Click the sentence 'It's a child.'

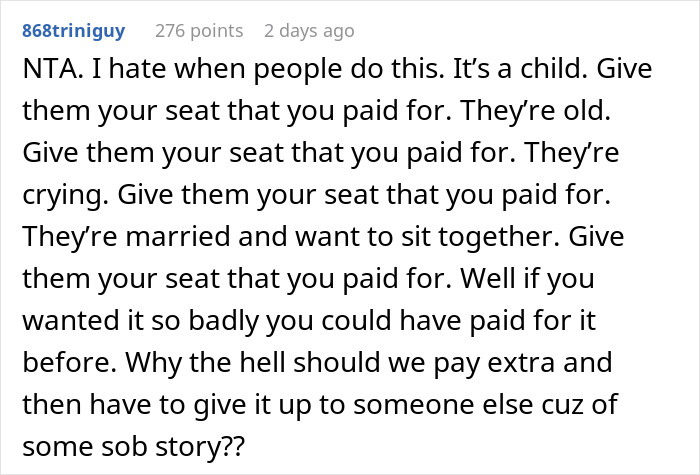(521, 69)
